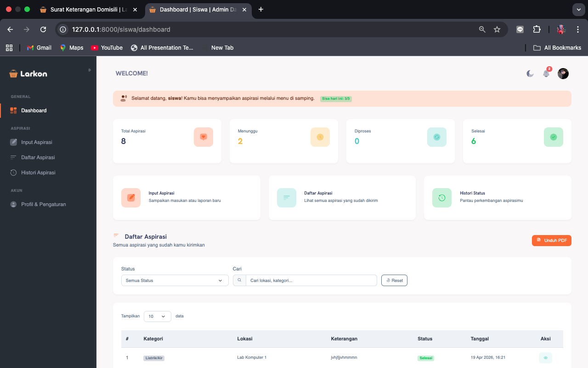The width and height of the screenshot is (588, 368).
Task: Open Daftar Aspirasi quick action card
Action: [x=342, y=198]
